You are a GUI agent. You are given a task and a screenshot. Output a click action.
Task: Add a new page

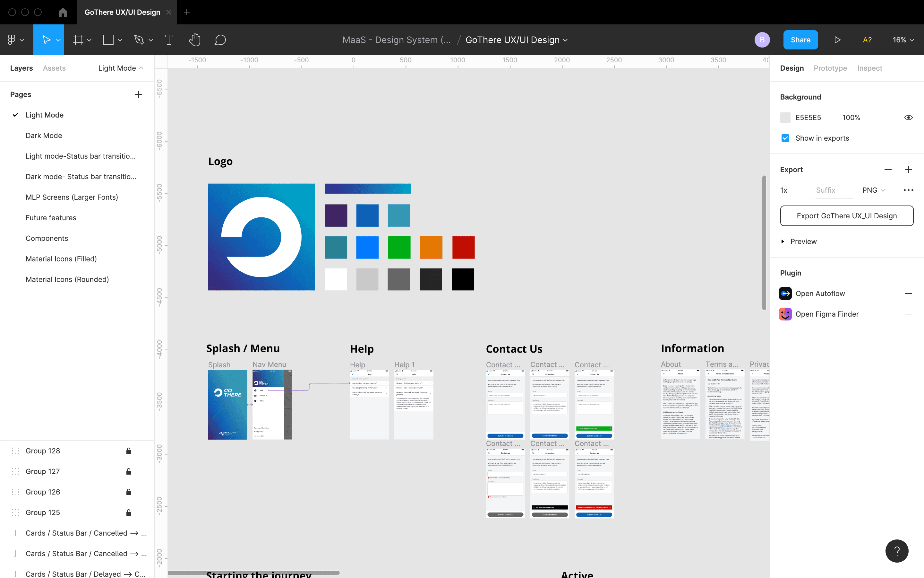point(139,94)
